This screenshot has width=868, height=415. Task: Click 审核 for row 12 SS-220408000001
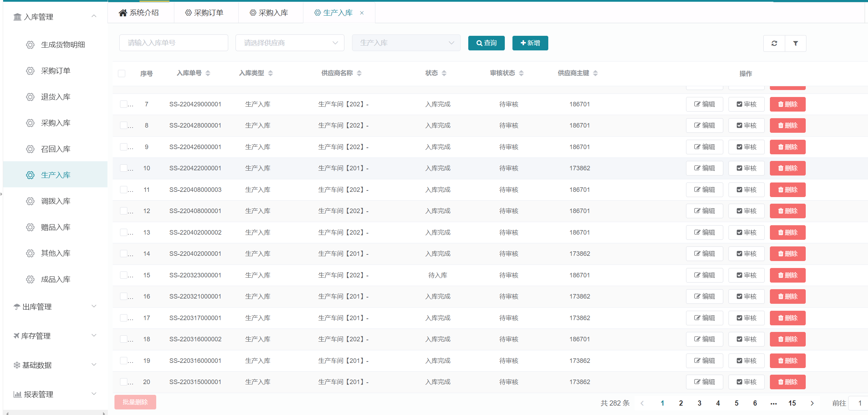tap(747, 211)
